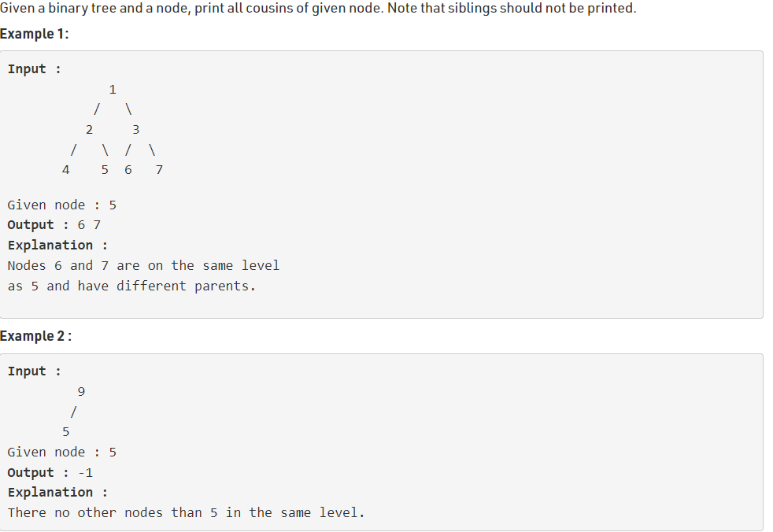Click the Example 1 heading
Viewport: 773px width, 532px height.
tap(35, 34)
